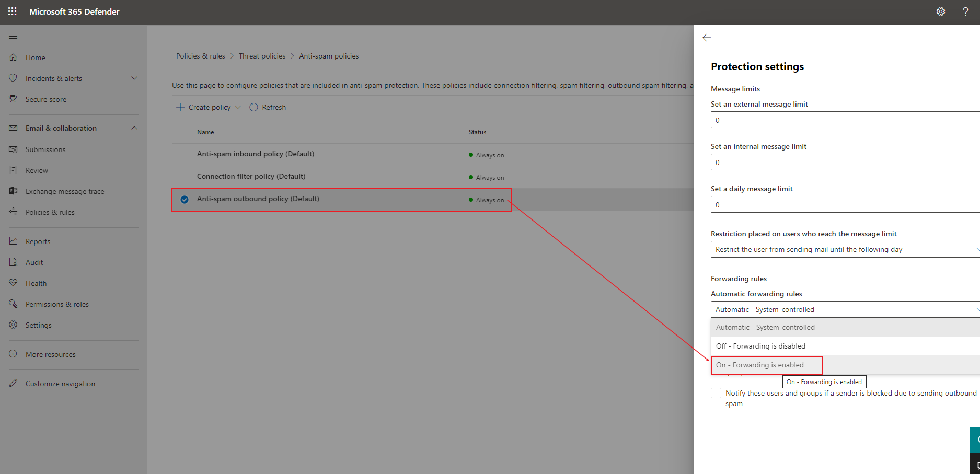Open the message limit restriction dropdown
Image resolution: width=980 pixels, height=474 pixels.
tap(845, 249)
